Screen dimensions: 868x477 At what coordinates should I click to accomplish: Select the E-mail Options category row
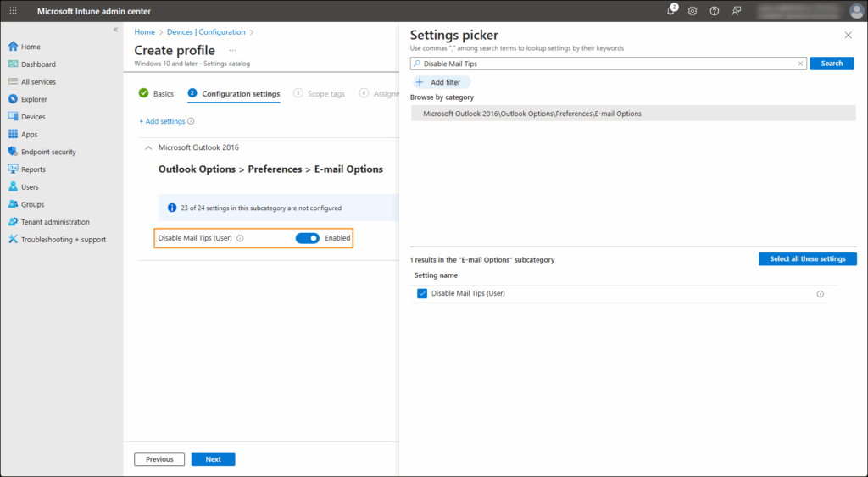633,114
